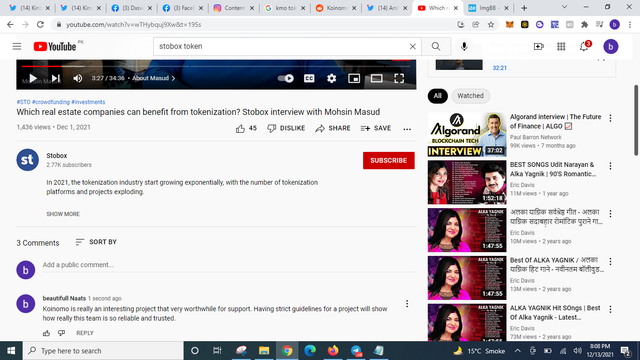Save the video to playlist
The height and width of the screenshot is (360, 640).
(x=376, y=128)
